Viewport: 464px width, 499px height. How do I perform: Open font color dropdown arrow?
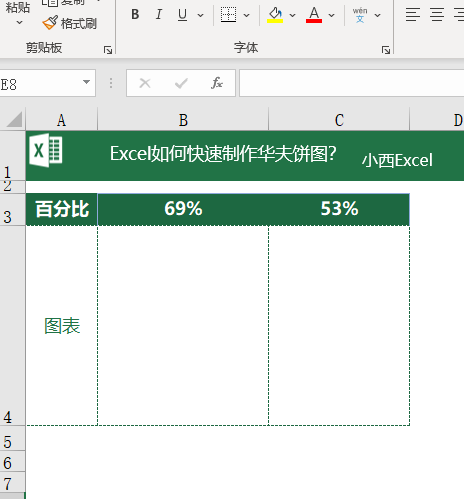coord(331,15)
